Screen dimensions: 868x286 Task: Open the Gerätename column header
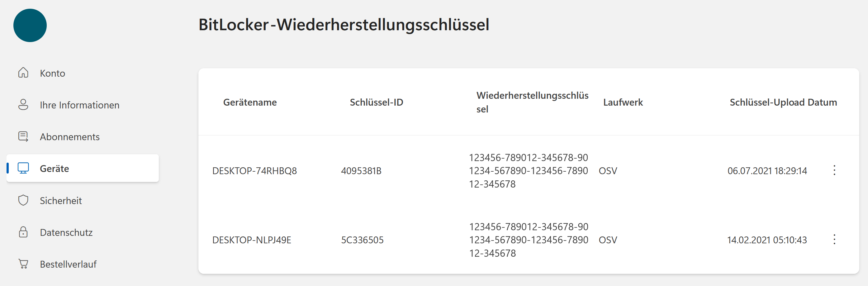click(250, 102)
